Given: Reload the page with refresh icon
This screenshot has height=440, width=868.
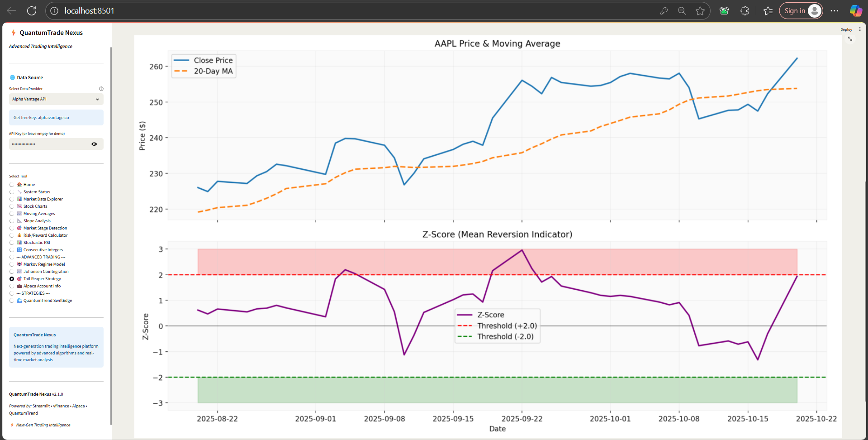Looking at the screenshot, I should click(32, 11).
